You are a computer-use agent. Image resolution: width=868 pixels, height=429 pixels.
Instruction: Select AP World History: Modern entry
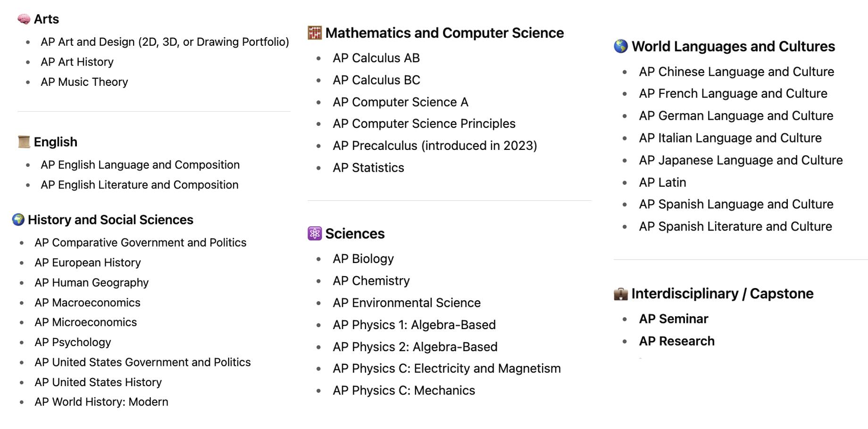click(101, 402)
